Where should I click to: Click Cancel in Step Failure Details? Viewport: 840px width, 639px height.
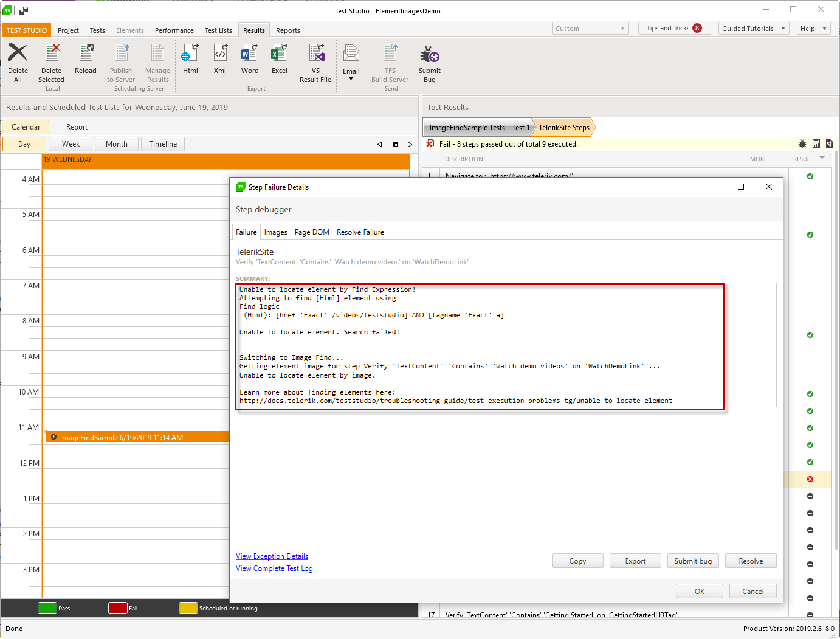pyautogui.click(x=752, y=592)
